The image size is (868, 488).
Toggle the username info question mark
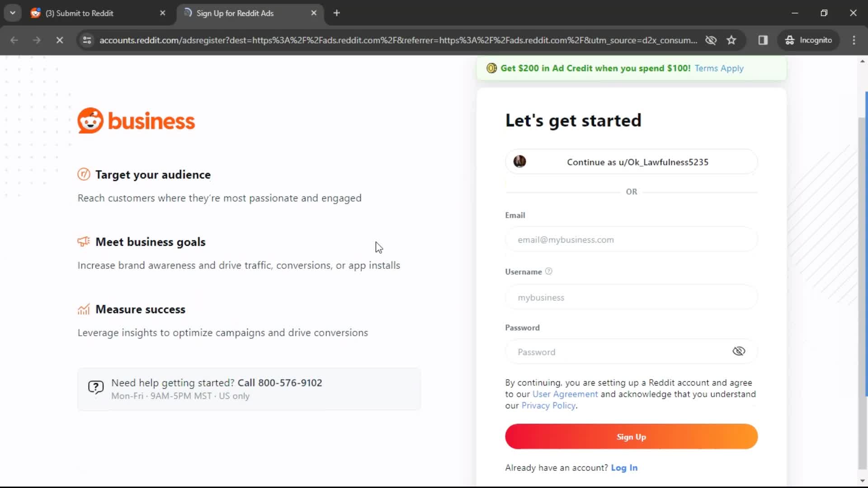[x=549, y=271]
